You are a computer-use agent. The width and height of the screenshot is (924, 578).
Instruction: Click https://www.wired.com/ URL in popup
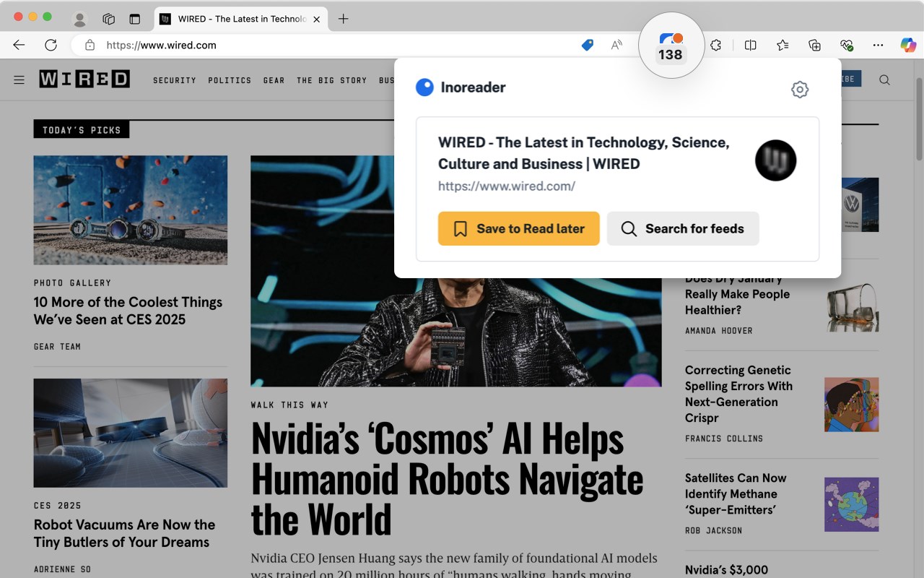507,186
